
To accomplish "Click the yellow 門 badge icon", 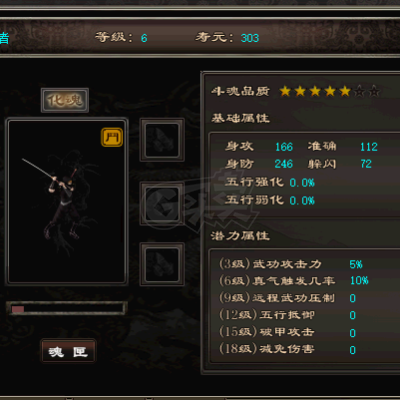I will click(112, 137).
